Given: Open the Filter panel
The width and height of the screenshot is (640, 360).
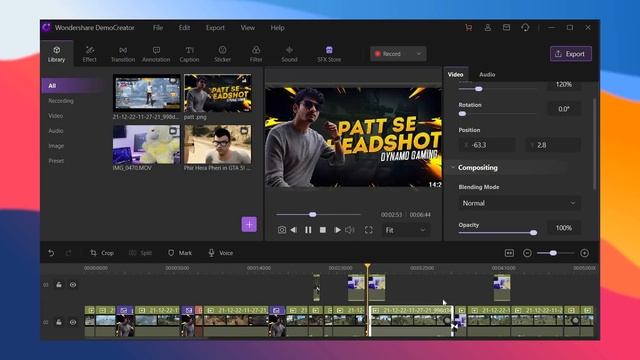Looking at the screenshot, I should pyautogui.click(x=256, y=54).
